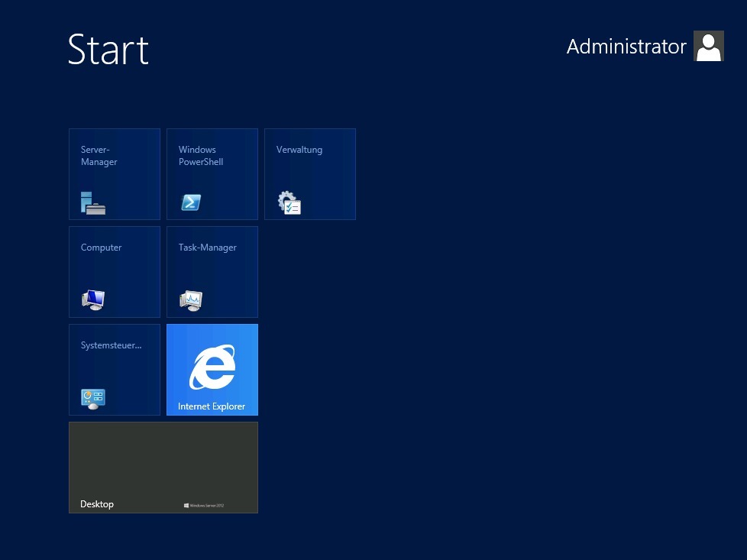Open the Desktop tile
The width and height of the screenshot is (747, 560).
[163, 468]
